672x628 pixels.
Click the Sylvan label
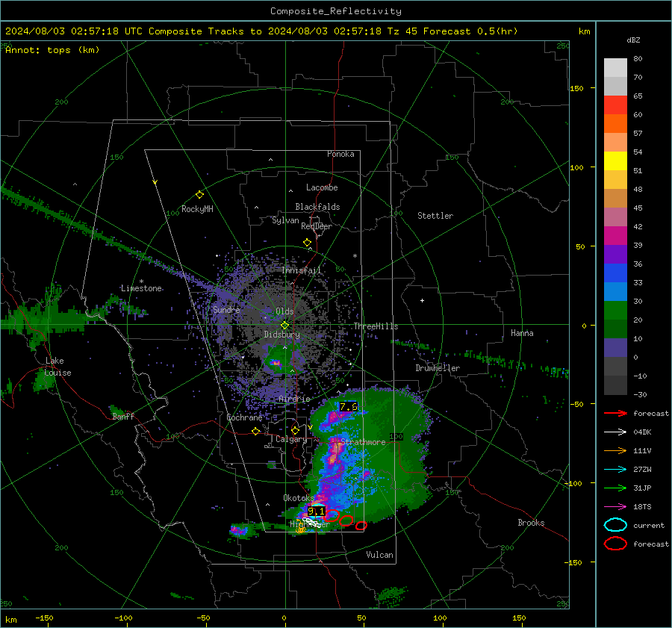click(285, 220)
